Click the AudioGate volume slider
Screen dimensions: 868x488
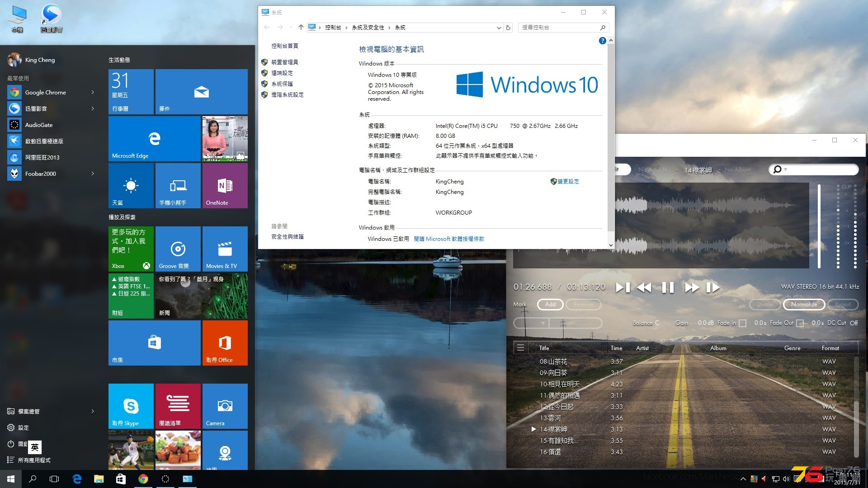pyautogui.click(x=819, y=226)
